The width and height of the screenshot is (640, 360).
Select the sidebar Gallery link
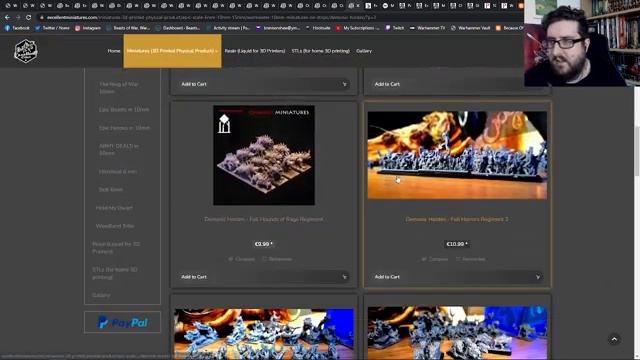101,295
